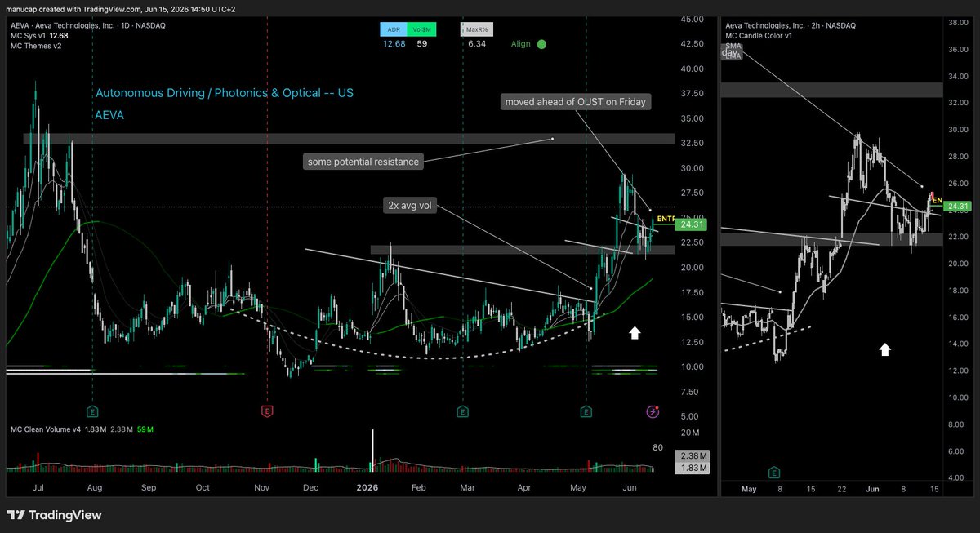This screenshot has width=980, height=533.
Task: Click the green Align status dot
Action: click(x=542, y=45)
